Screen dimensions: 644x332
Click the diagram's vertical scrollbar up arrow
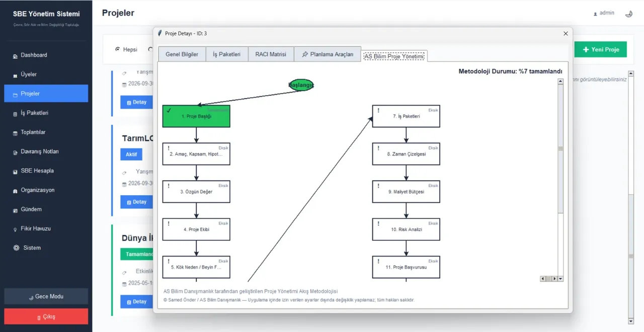tap(560, 82)
